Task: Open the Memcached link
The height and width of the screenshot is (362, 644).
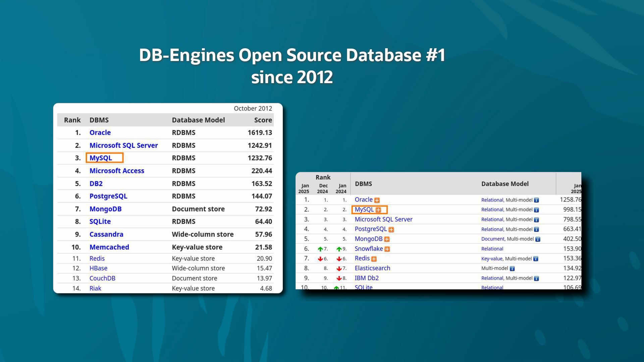Action: pyautogui.click(x=109, y=247)
